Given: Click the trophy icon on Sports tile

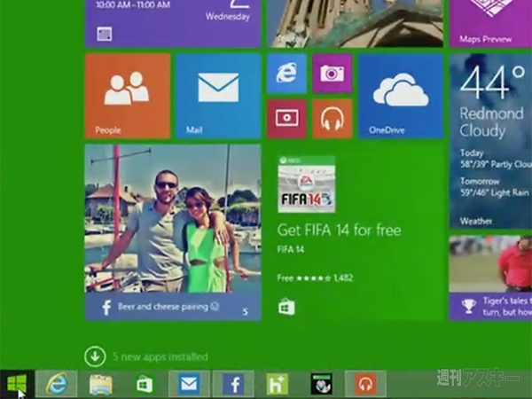Looking at the screenshot, I should (468, 306).
